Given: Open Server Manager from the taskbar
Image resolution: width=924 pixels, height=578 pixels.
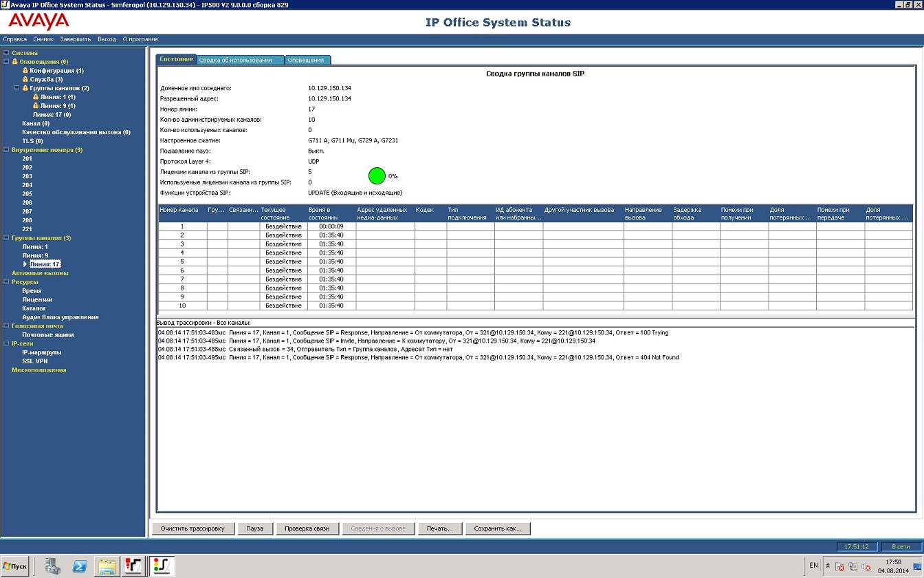Looking at the screenshot, I should pos(52,566).
